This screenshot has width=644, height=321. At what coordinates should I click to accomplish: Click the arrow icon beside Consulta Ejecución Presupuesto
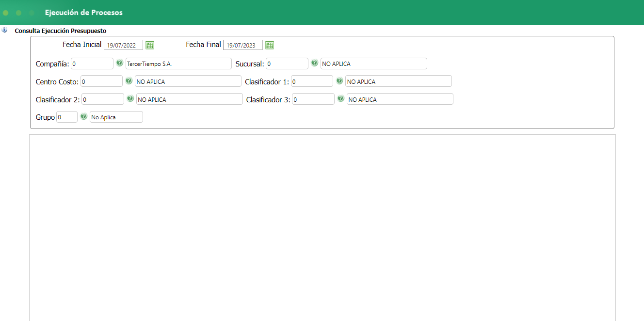(5, 30)
